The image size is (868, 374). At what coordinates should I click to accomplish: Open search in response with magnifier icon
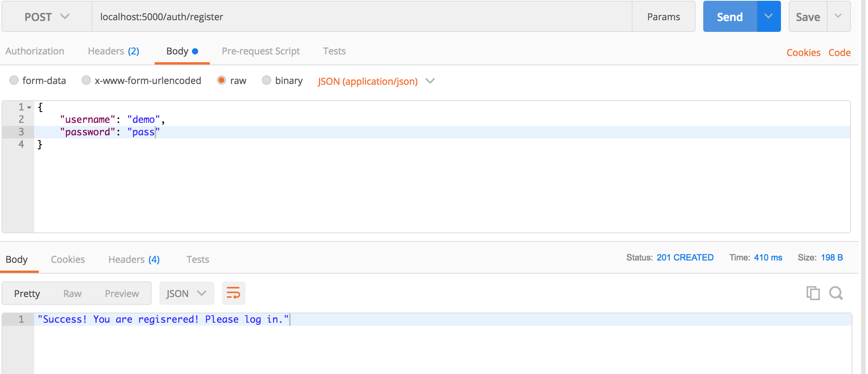836,293
